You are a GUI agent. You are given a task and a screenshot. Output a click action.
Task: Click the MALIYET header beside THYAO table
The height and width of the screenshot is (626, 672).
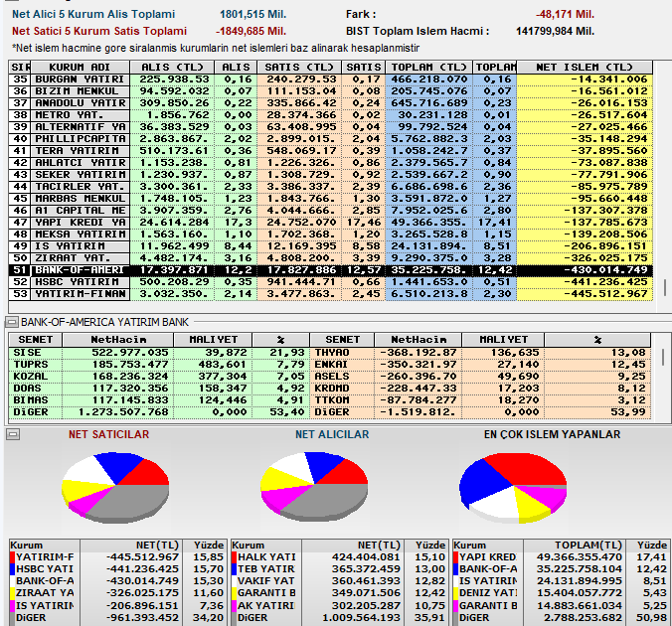(x=503, y=340)
